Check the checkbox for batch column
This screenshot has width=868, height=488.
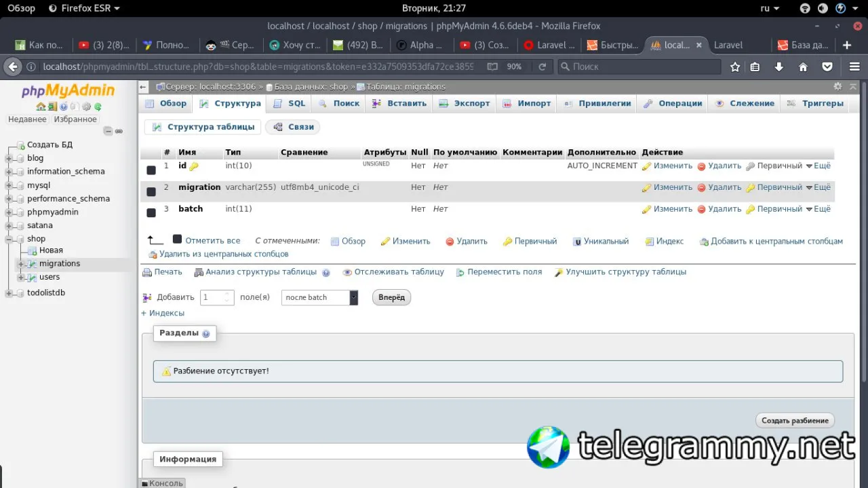151,213
